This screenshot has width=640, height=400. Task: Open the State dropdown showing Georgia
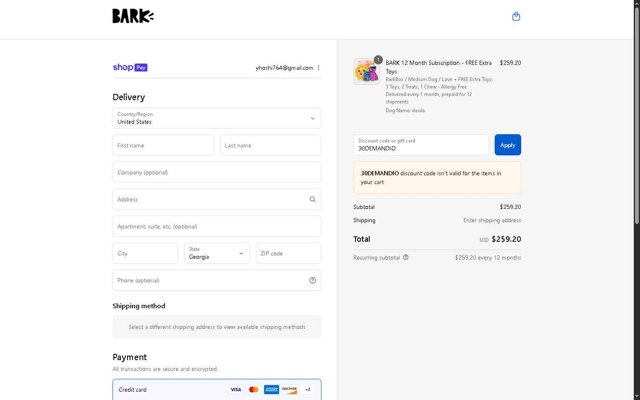click(x=217, y=253)
